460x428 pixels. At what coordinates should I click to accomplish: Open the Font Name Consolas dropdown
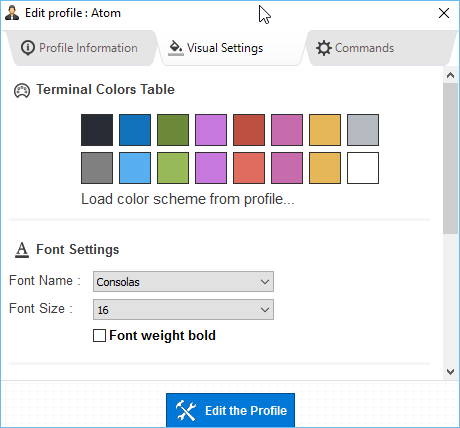[x=183, y=282]
